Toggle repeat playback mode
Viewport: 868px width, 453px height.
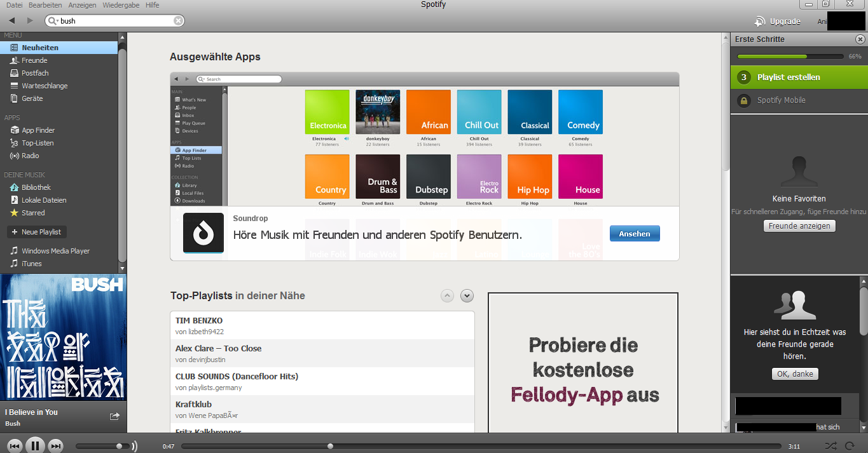(850, 446)
